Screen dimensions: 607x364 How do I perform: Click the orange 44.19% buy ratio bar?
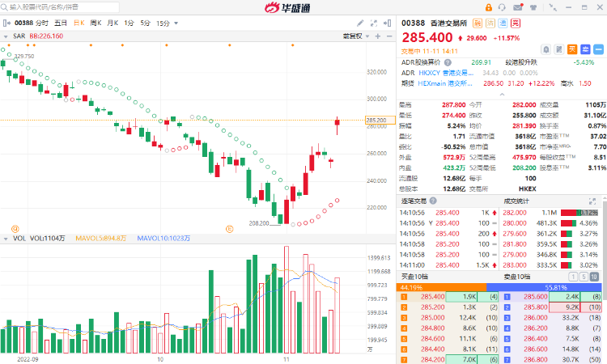[x=441, y=287]
